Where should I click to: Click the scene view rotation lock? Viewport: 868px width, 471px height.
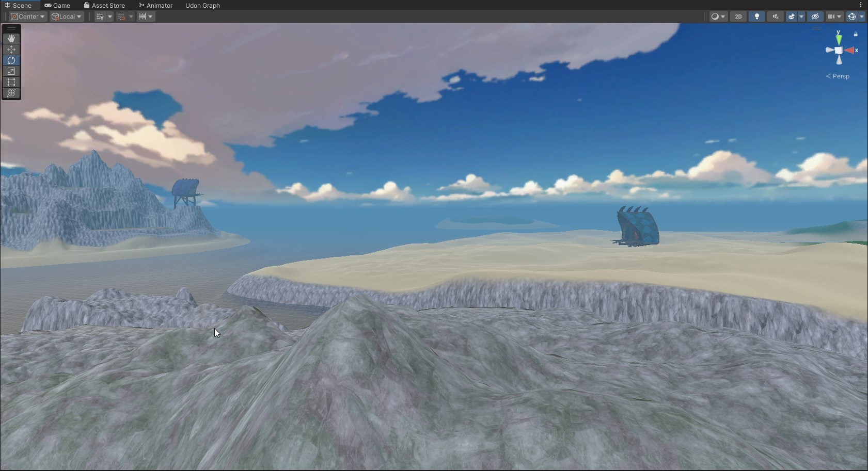[x=856, y=34]
